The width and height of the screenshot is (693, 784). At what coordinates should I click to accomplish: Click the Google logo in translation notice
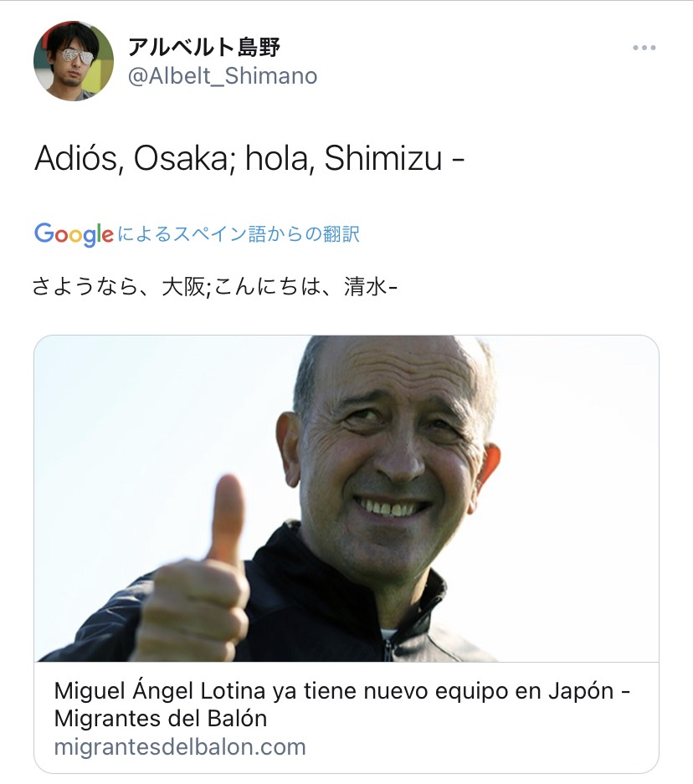pos(74,234)
